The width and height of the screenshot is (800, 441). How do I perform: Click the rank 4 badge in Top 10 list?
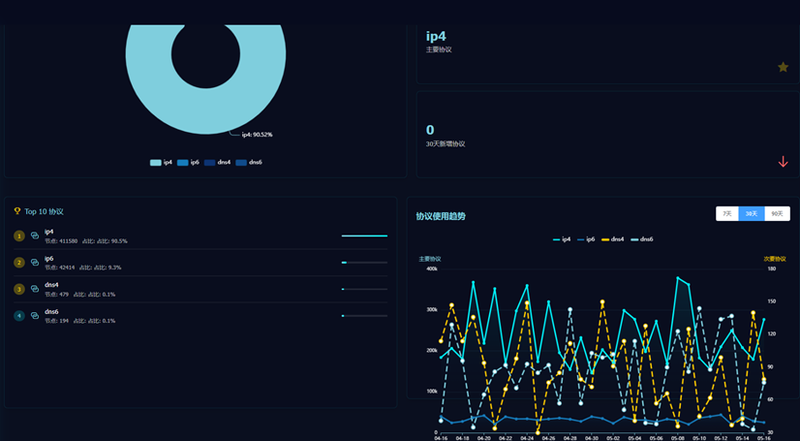(x=19, y=316)
